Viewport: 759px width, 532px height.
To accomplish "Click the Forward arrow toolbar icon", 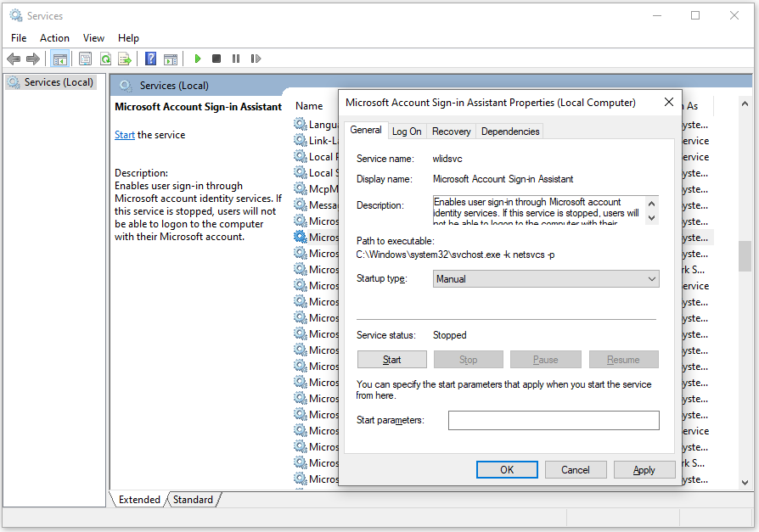I will pos(33,59).
